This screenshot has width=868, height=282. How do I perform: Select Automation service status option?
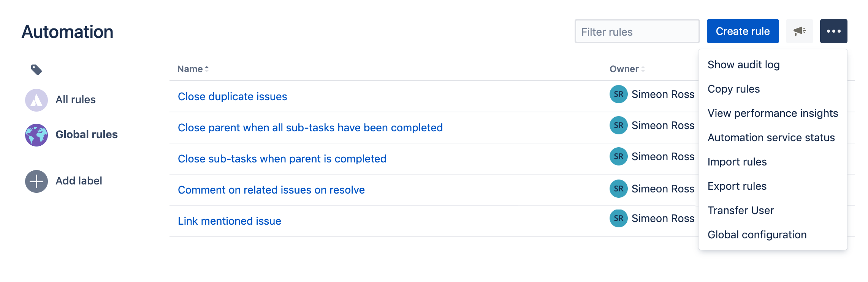coord(771,137)
